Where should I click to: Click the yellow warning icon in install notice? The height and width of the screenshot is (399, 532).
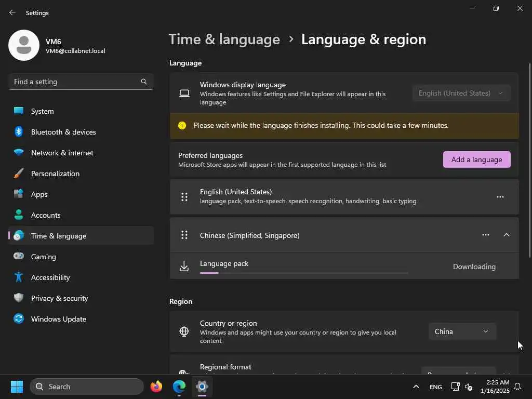click(x=182, y=126)
